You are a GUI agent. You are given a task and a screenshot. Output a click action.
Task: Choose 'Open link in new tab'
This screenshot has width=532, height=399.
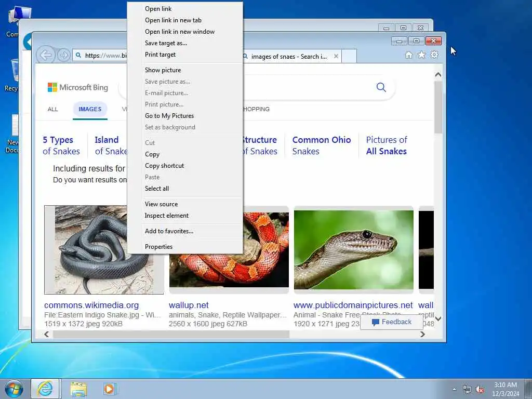(173, 20)
